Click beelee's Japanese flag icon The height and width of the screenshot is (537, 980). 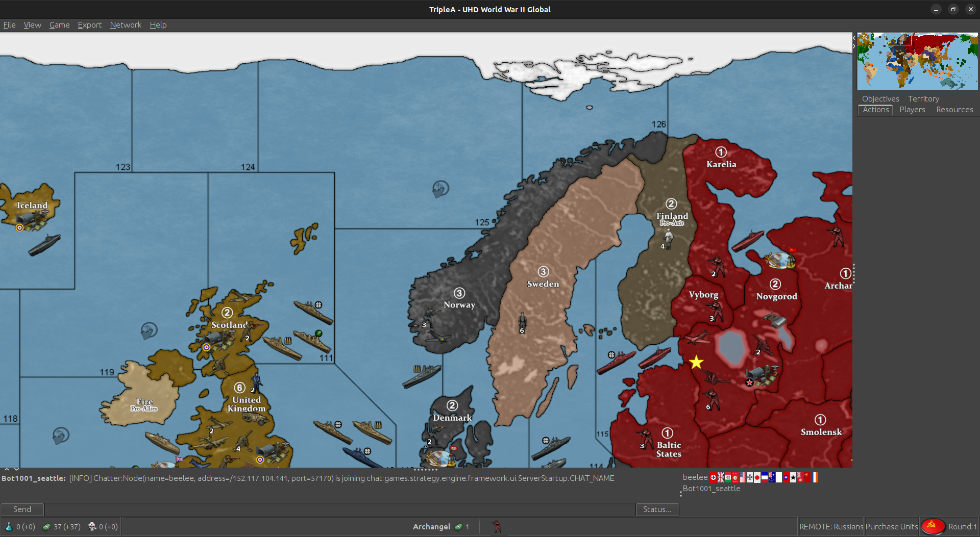click(x=757, y=477)
